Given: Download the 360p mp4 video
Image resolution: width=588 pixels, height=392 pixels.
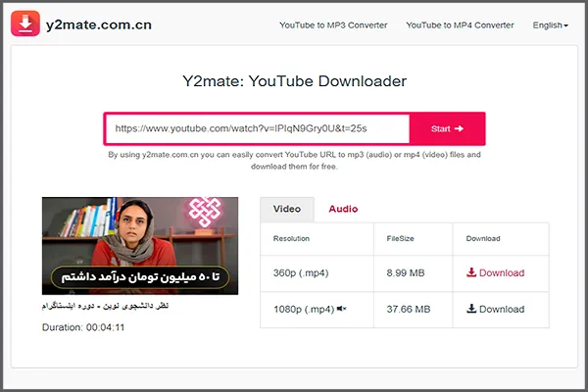Looking at the screenshot, I should coord(495,272).
